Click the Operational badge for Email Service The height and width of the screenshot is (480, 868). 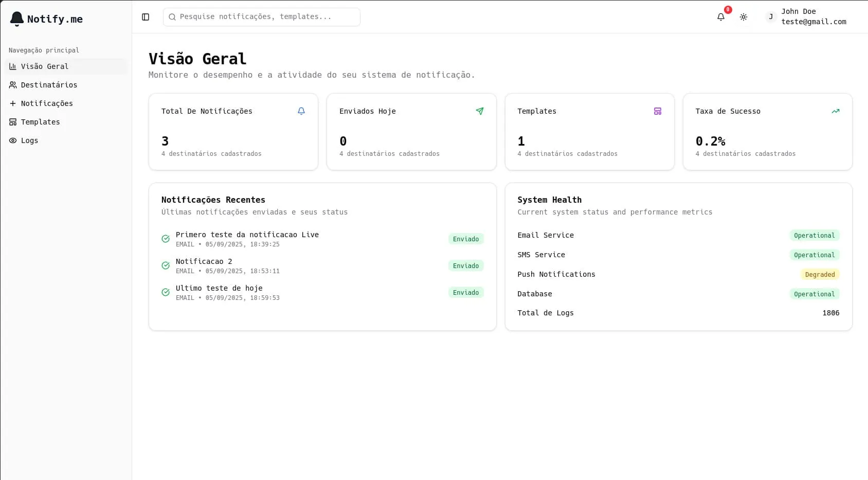point(815,236)
